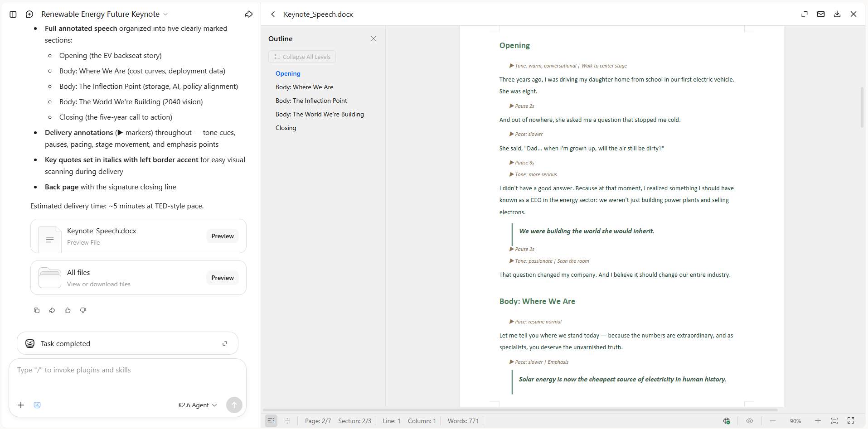The height and width of the screenshot is (429, 868).
Task: Expand the document preview to larger view
Action: pos(805,14)
